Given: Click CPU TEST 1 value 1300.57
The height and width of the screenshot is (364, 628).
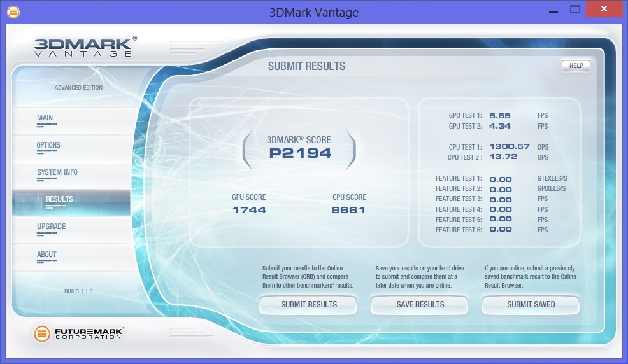Looking at the screenshot, I should pos(510,146).
